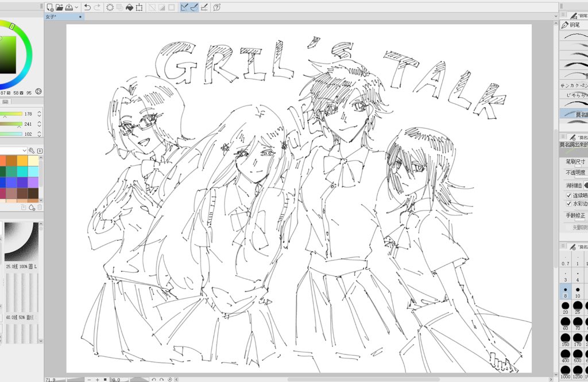Click the Invert selection icon
The width and height of the screenshot is (588, 382).
161,7
